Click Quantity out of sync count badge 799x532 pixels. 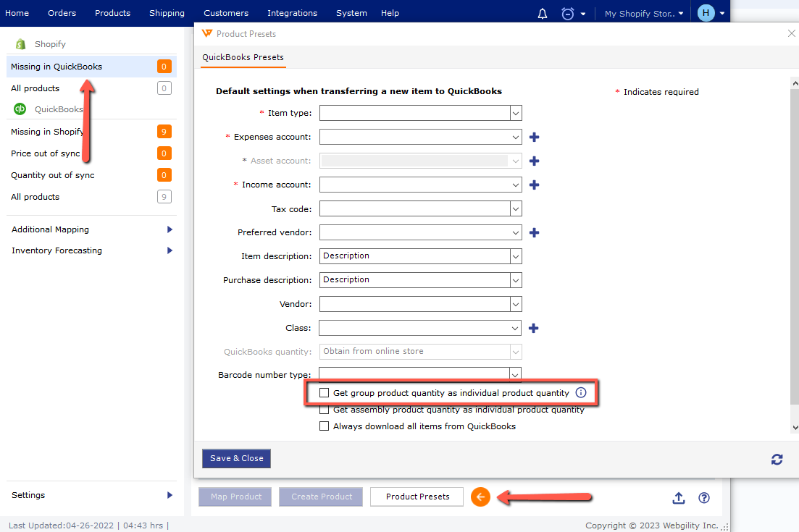coord(164,175)
